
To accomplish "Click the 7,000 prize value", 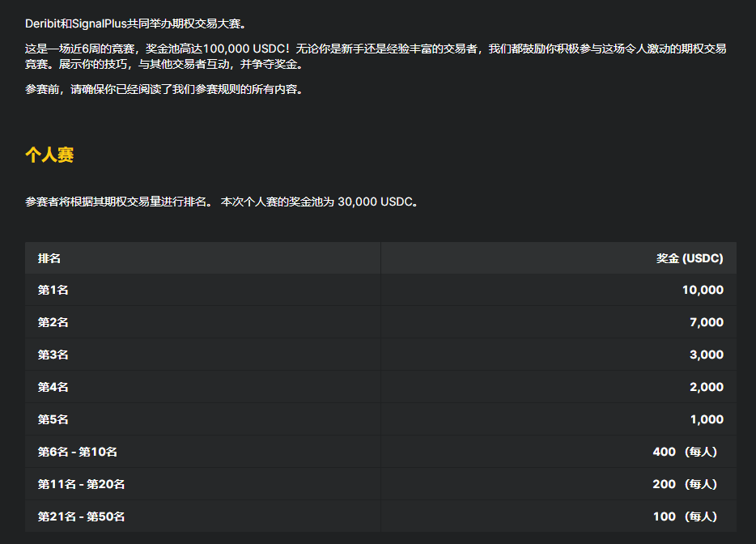I will pos(707,322).
